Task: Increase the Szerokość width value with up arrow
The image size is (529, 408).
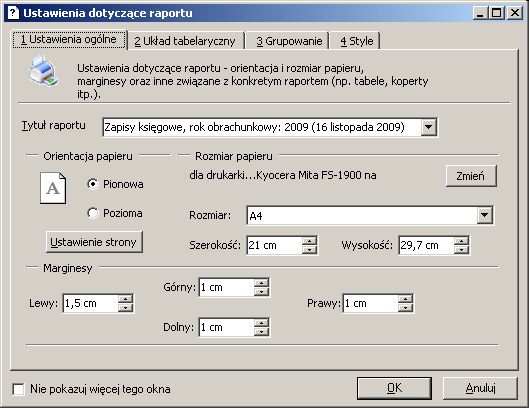Action: point(309,241)
